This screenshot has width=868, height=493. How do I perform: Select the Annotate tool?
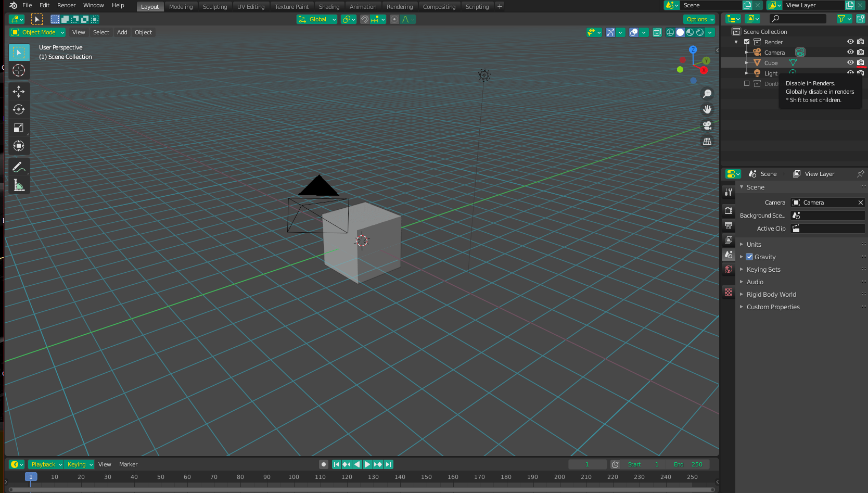pos(19,167)
